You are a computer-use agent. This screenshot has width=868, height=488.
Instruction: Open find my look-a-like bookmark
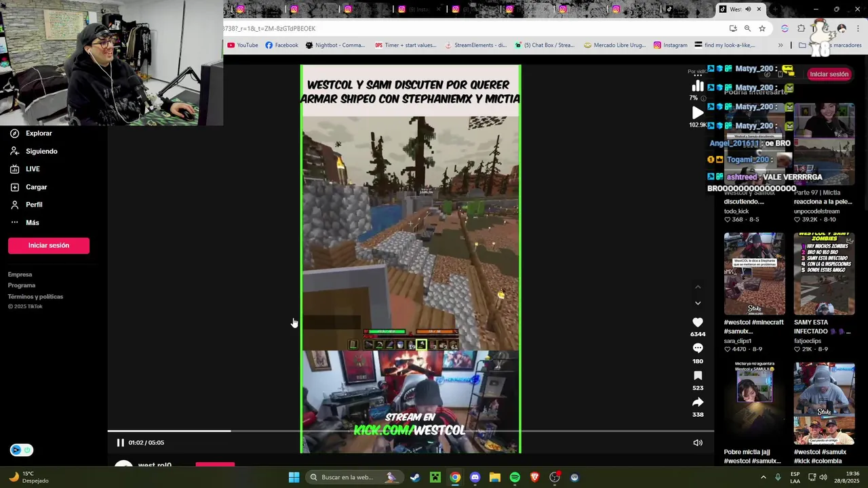pyautogui.click(x=725, y=45)
